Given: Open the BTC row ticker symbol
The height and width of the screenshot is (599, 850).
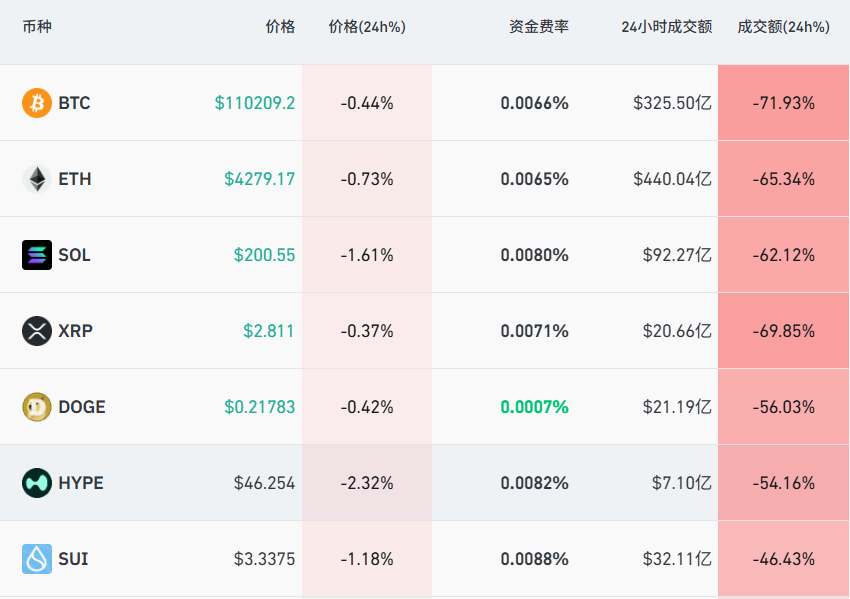Looking at the screenshot, I should click(x=73, y=102).
